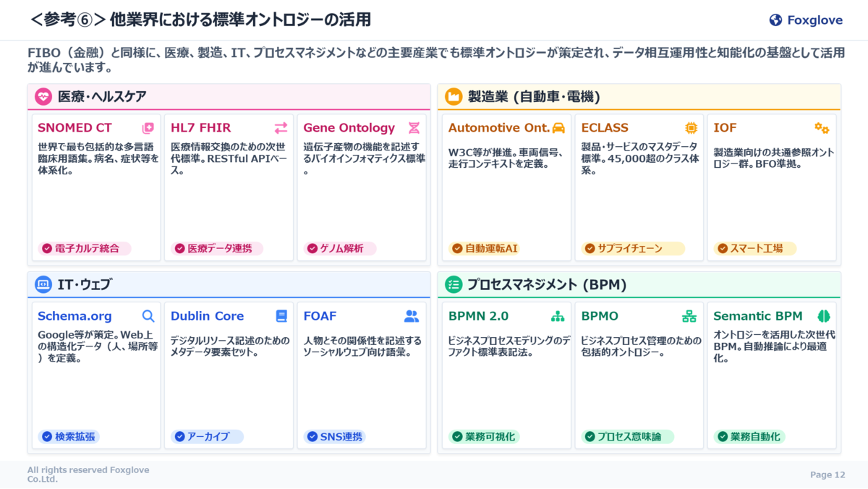Click the SNOMED CT card title
This screenshot has height=489, width=868.
click(75, 128)
